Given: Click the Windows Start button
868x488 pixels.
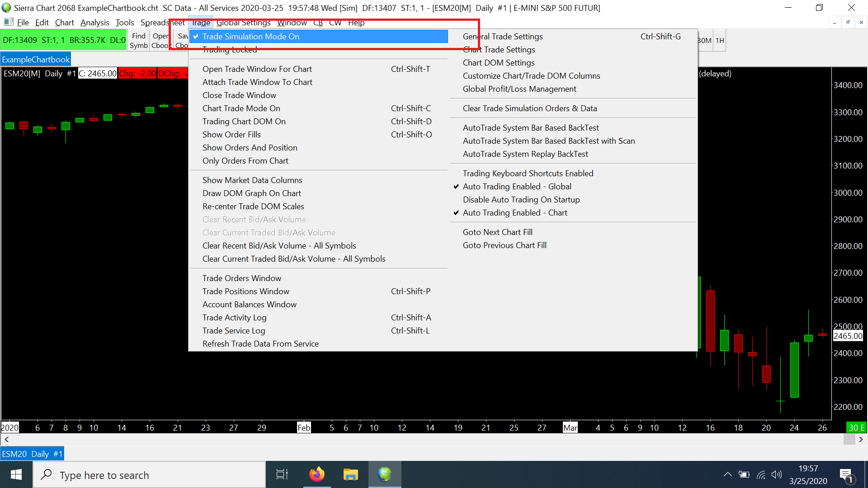Looking at the screenshot, I should [16, 474].
